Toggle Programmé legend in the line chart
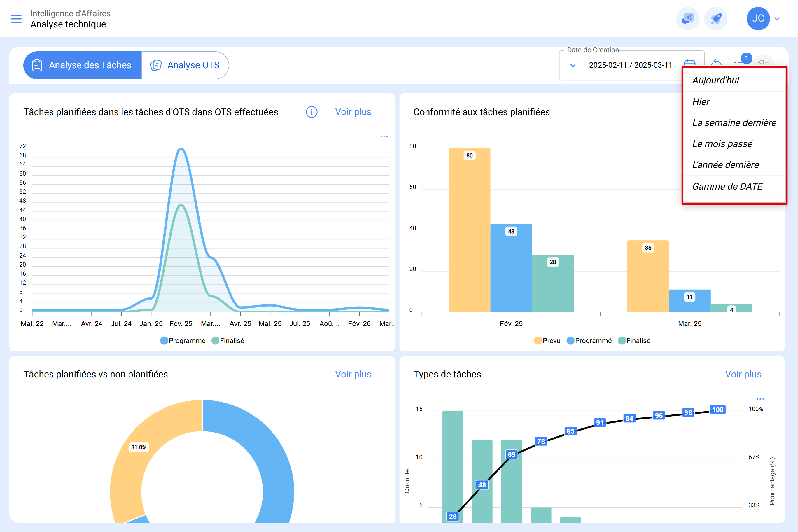This screenshot has width=798, height=532. (x=183, y=340)
